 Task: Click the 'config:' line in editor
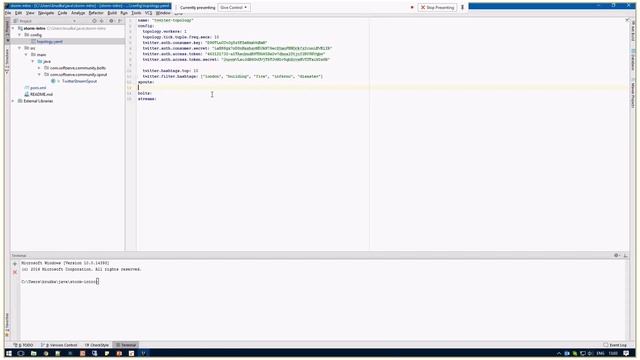[146, 26]
